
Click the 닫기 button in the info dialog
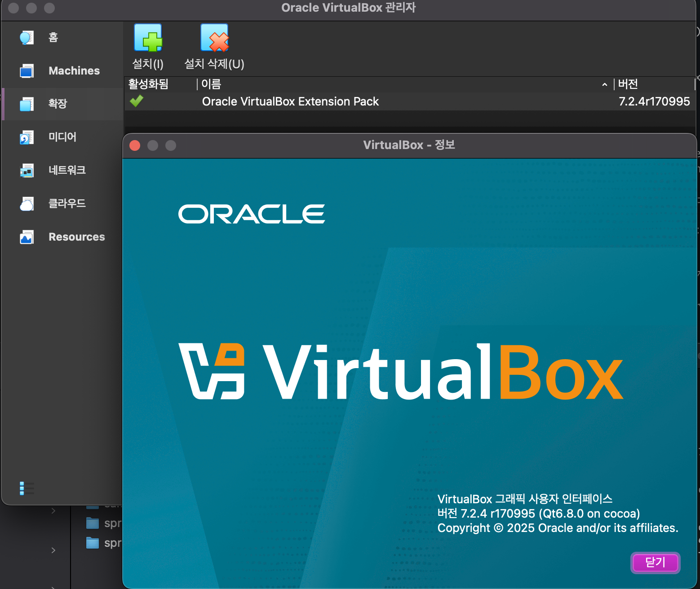point(656,563)
